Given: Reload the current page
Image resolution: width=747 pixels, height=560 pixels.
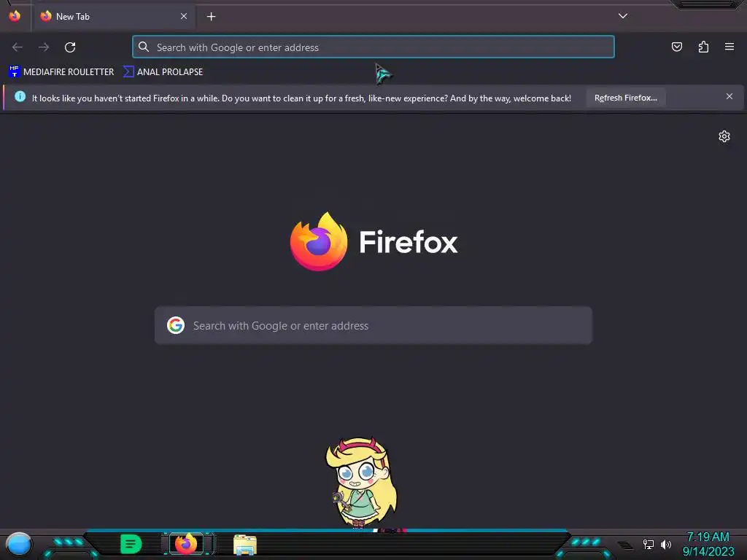Looking at the screenshot, I should [70, 47].
